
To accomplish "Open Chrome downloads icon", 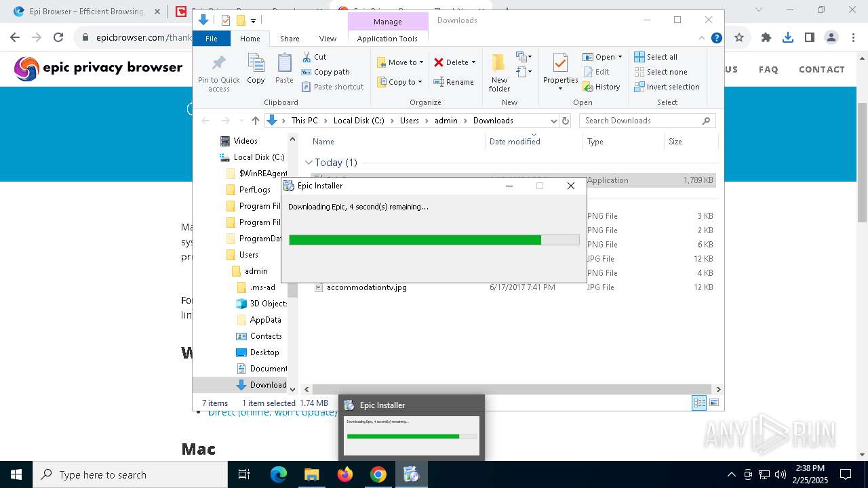I will click(788, 38).
